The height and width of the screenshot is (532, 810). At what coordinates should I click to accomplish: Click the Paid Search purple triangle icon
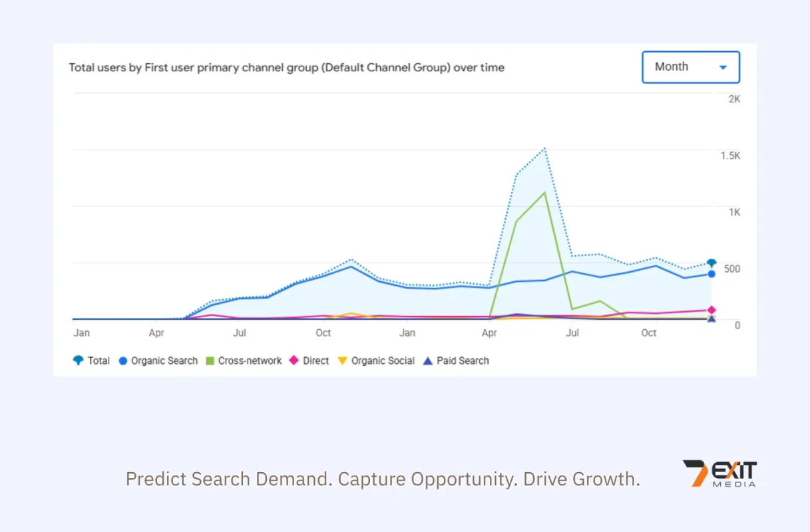[428, 360]
